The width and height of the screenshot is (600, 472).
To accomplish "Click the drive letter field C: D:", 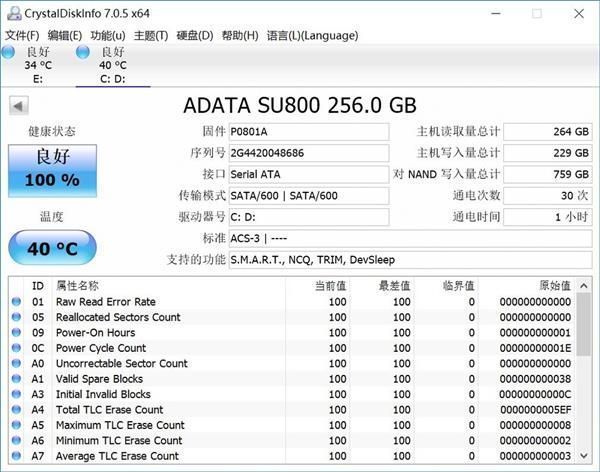I will pos(309,217).
